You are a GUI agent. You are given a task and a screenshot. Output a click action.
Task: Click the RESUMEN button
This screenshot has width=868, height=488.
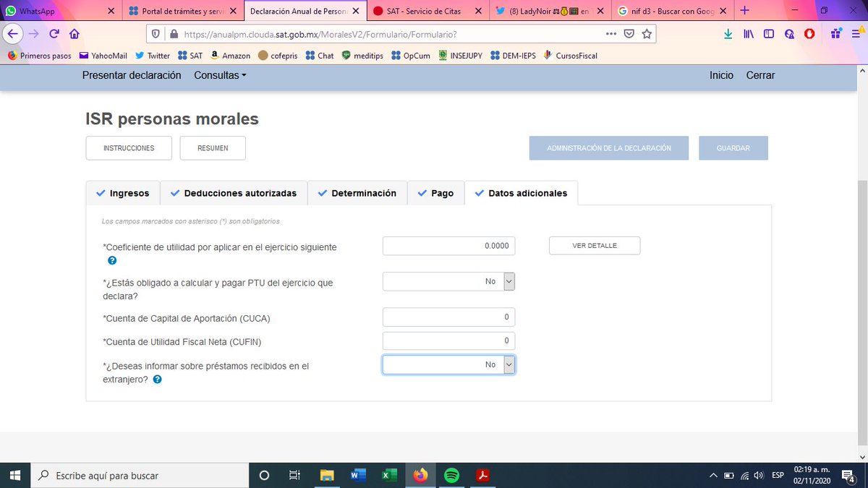point(213,148)
